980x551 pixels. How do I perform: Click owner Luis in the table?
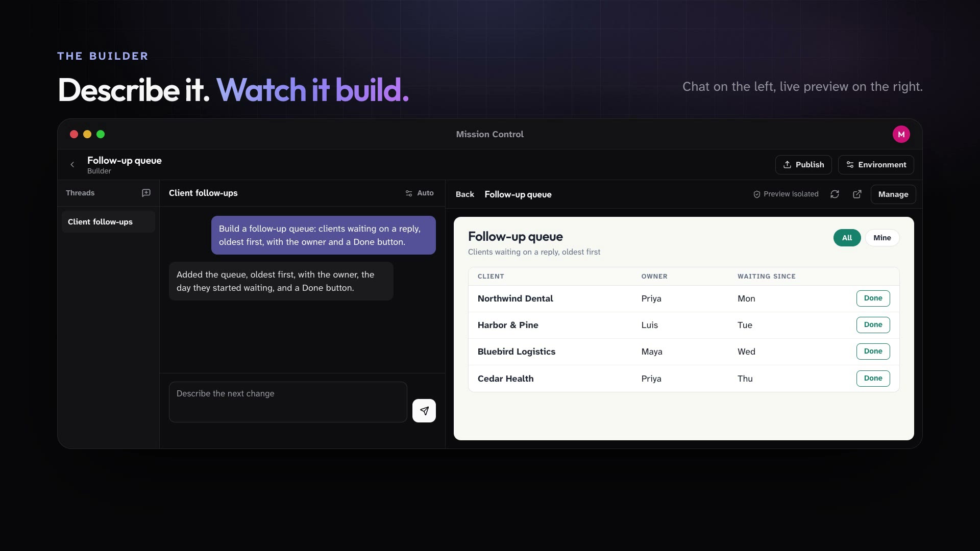(649, 325)
